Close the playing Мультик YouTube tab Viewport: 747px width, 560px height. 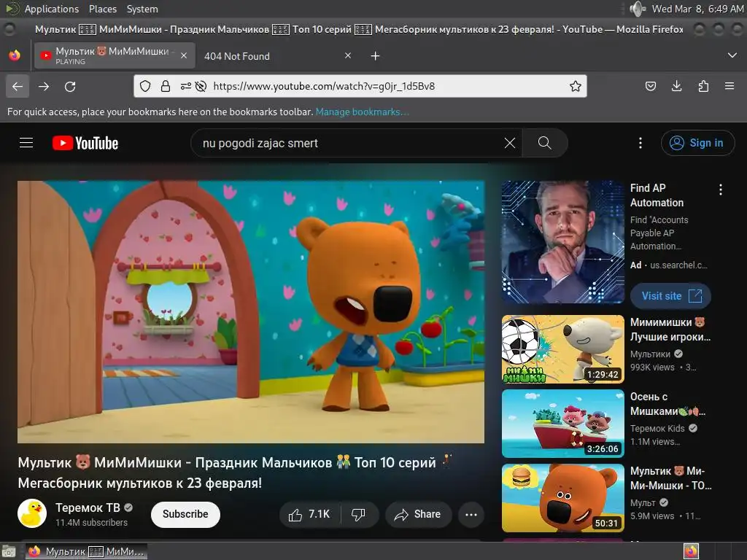pyautogui.click(x=183, y=55)
